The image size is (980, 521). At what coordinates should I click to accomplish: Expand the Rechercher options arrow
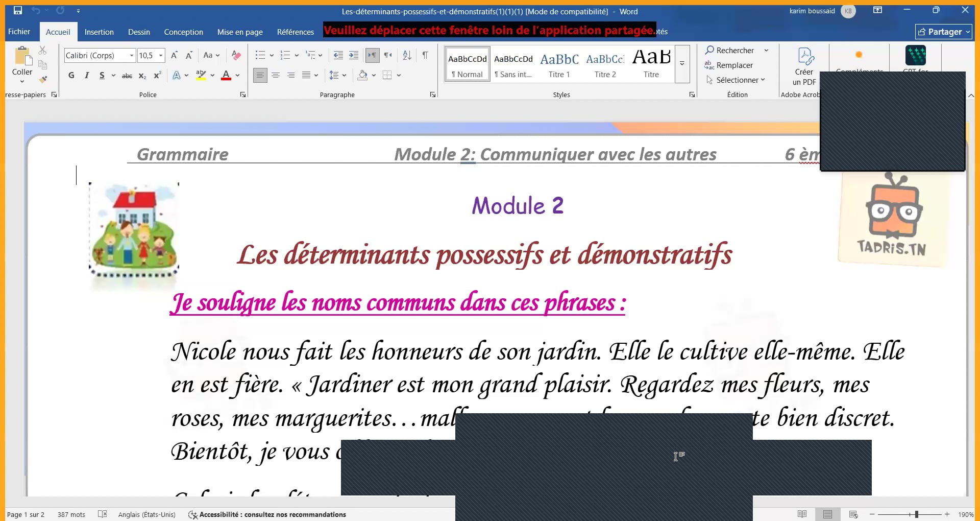[x=766, y=50]
